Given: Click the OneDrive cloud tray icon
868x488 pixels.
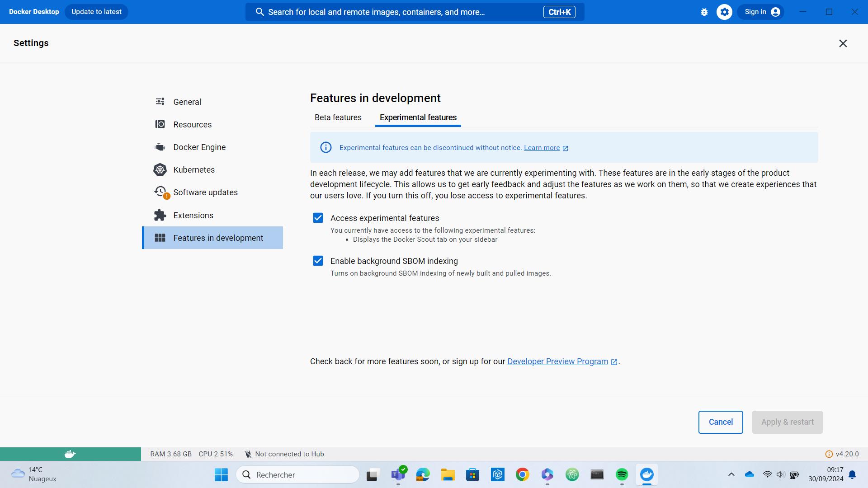Looking at the screenshot, I should click(750, 474).
